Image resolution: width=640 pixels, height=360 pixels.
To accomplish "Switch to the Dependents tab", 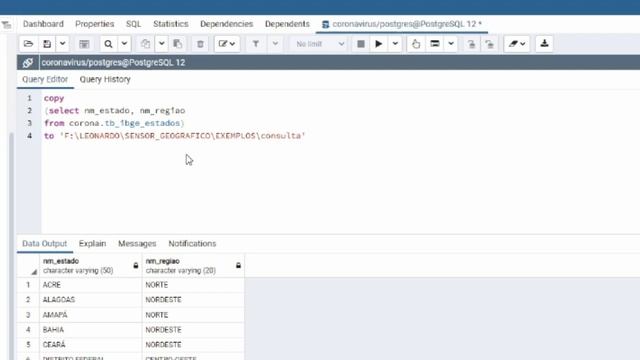I will (x=287, y=24).
